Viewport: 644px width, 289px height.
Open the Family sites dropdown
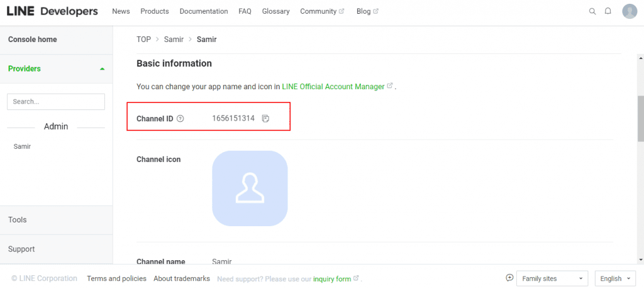(x=552, y=278)
